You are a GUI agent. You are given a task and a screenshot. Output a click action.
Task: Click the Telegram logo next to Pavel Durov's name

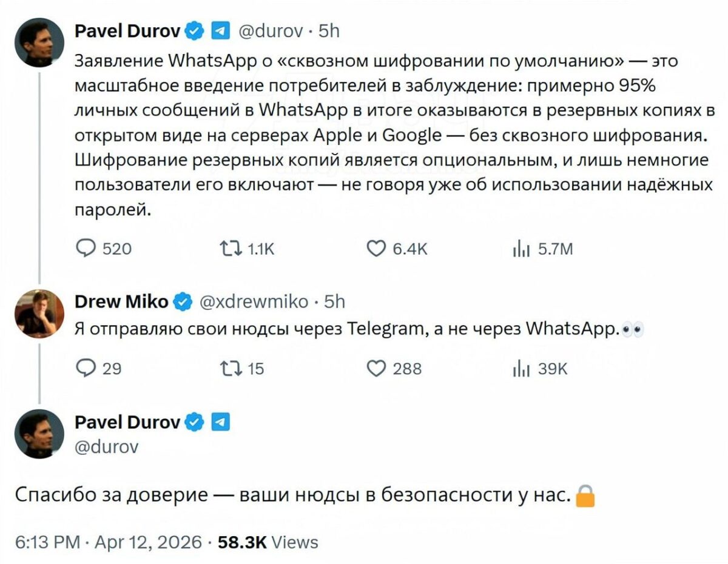221,30
